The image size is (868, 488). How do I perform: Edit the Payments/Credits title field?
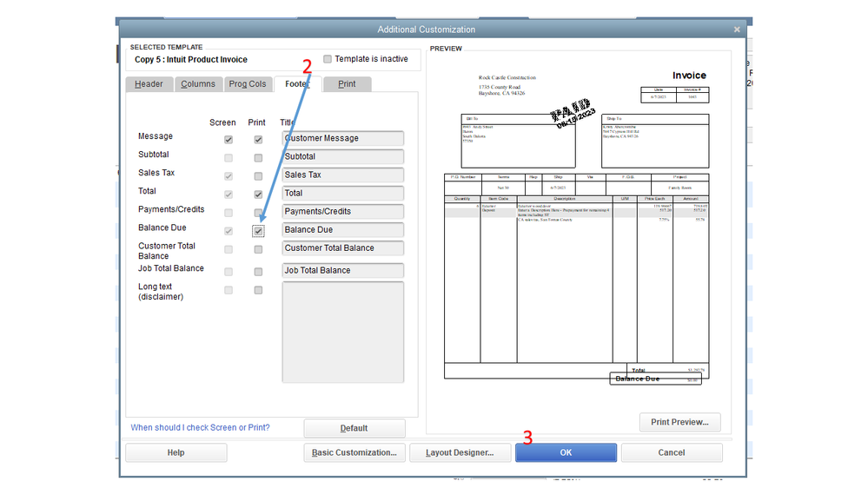pyautogui.click(x=342, y=211)
